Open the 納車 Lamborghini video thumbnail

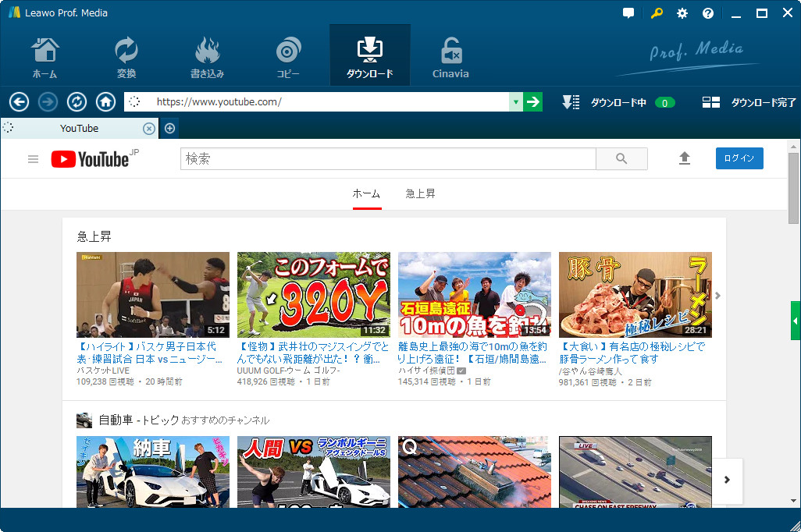tap(153, 472)
